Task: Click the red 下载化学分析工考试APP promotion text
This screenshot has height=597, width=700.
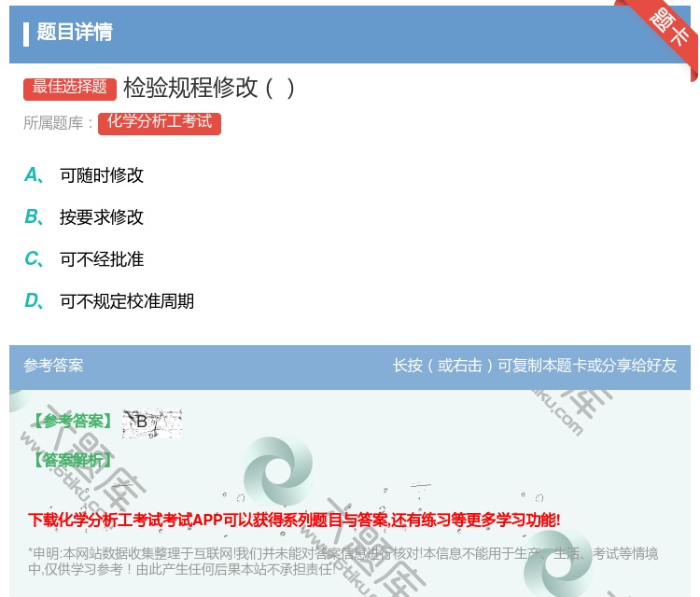Action: [x=294, y=520]
